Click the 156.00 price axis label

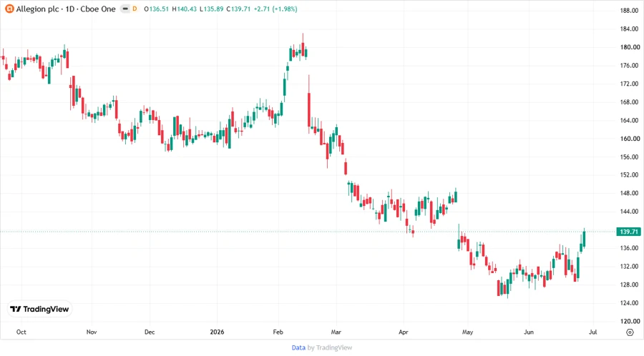pos(629,157)
